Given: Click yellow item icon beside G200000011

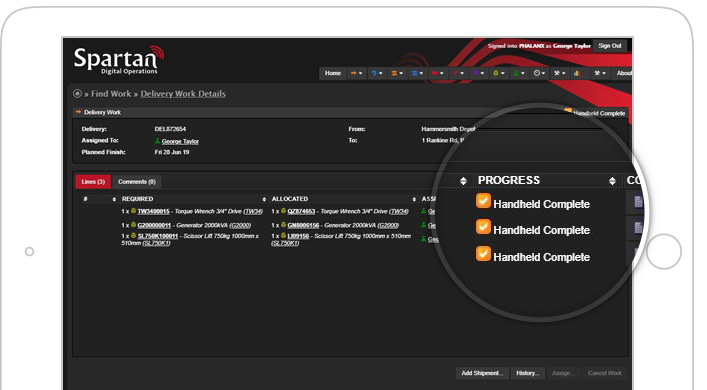Looking at the screenshot, I should pyautogui.click(x=133, y=225).
